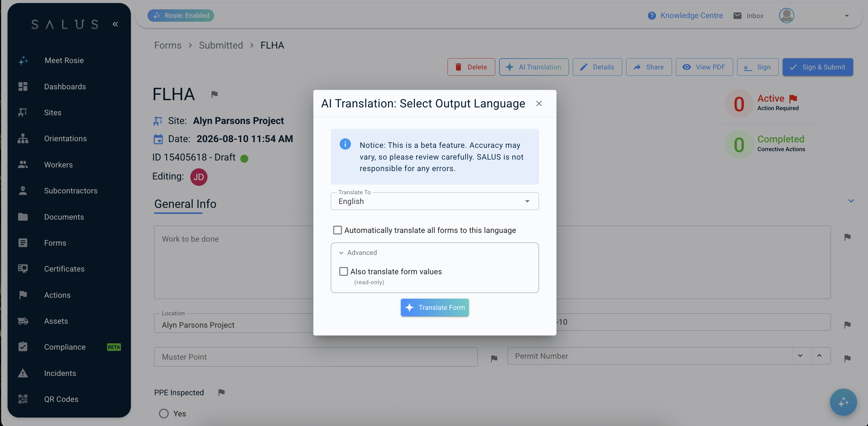
Task: Click the Subcontractors hard-hat icon
Action: [23, 191]
